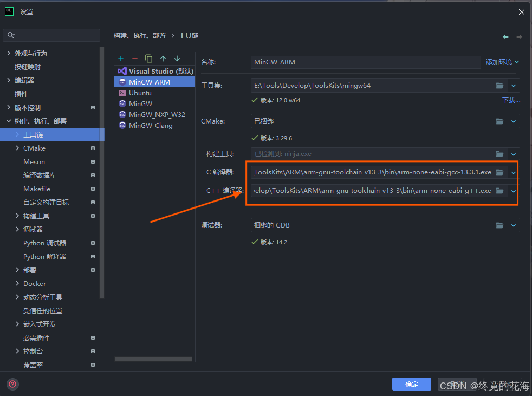Select Visual Studio default toolchain
This screenshot has height=396, width=532.
155,72
